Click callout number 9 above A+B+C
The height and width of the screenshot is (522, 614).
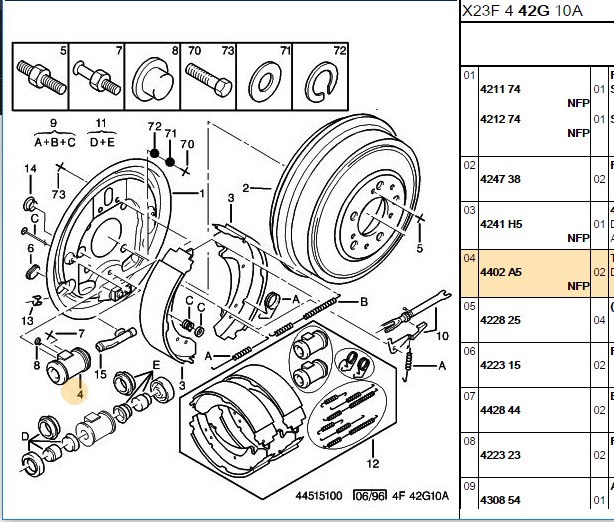click(x=53, y=124)
